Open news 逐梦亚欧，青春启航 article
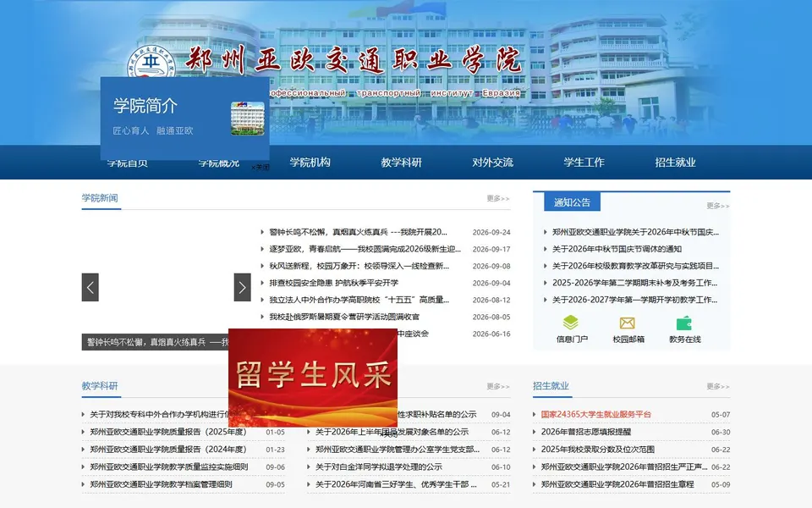This screenshot has height=508, width=812. [x=365, y=249]
